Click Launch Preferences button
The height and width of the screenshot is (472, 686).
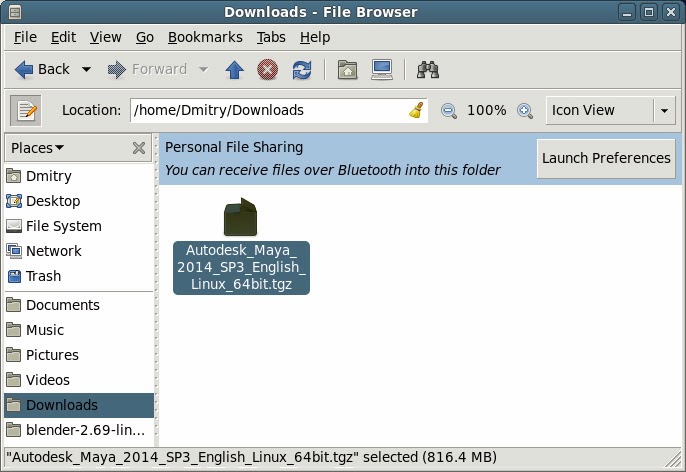[x=606, y=158]
